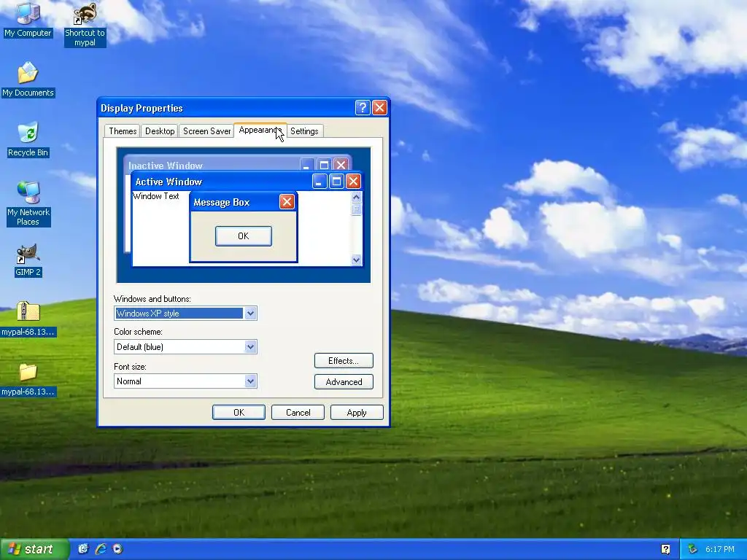
Task: Select the My Network Places icon
Action: coord(28,203)
